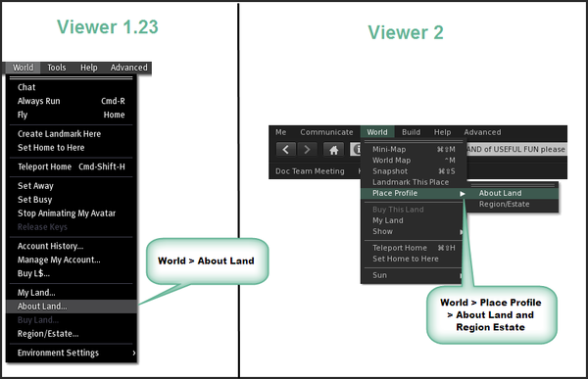
Task: Select Teleport Home in Viewer 2 menu
Action: tap(413, 248)
